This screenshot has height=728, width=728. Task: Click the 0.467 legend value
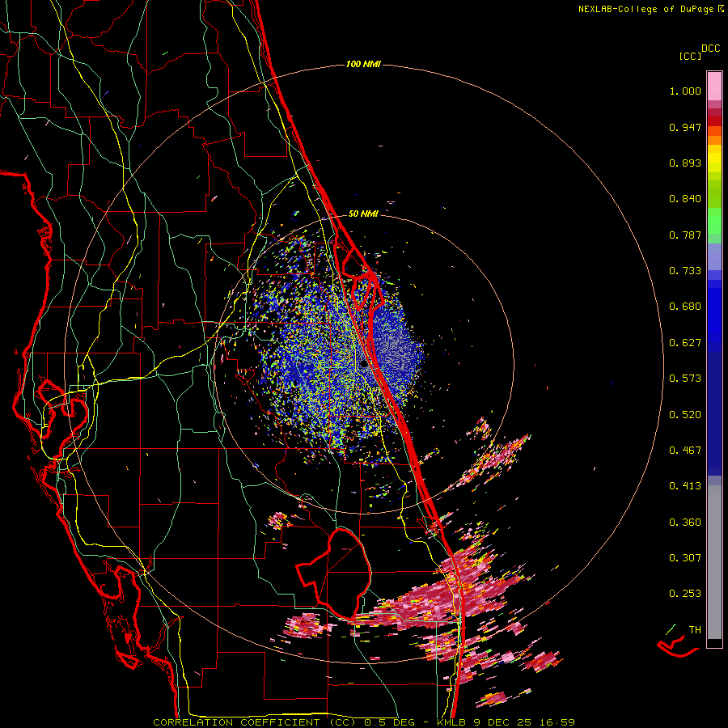coord(685,451)
